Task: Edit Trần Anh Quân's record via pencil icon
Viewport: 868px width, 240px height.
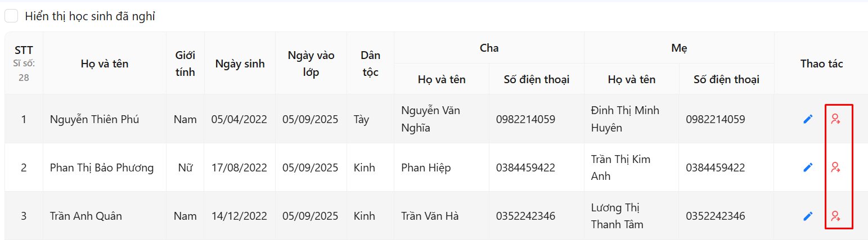Action: coord(808,216)
